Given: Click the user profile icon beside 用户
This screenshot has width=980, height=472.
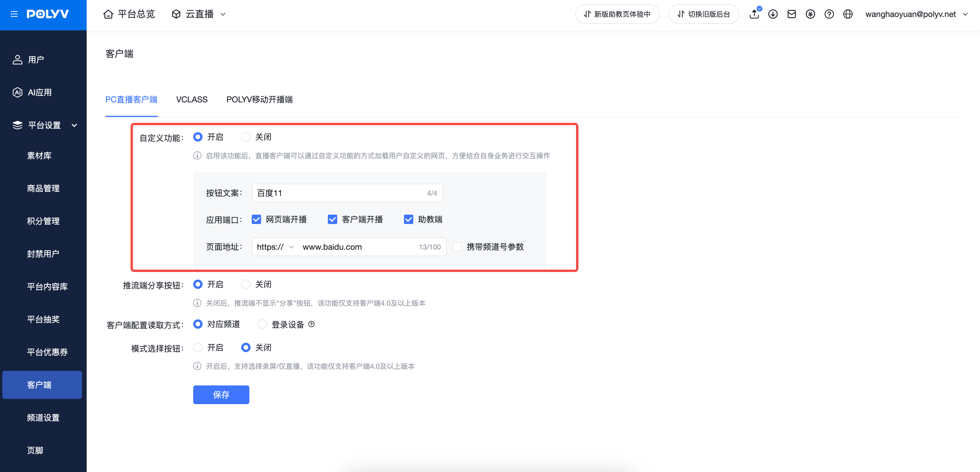Looking at the screenshot, I should 18,60.
